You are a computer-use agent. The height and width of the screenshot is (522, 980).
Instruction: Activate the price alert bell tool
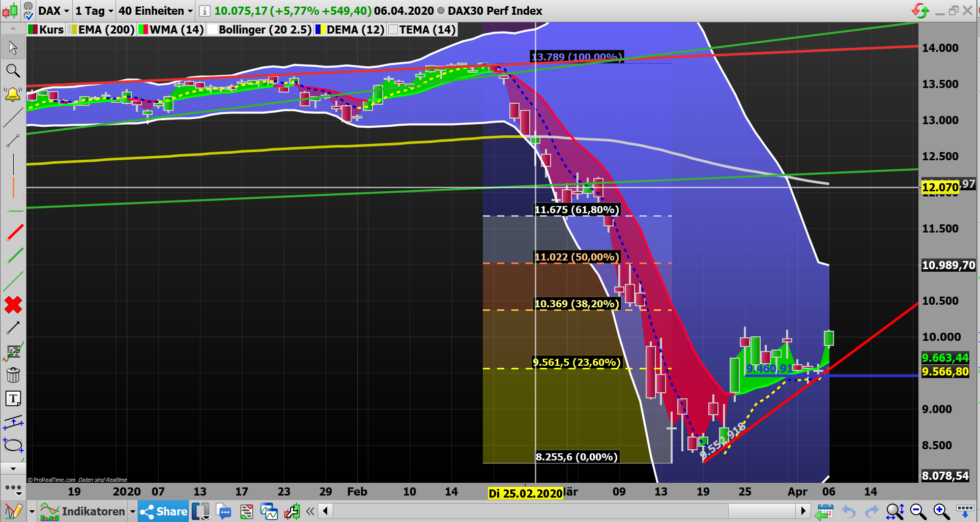13,94
